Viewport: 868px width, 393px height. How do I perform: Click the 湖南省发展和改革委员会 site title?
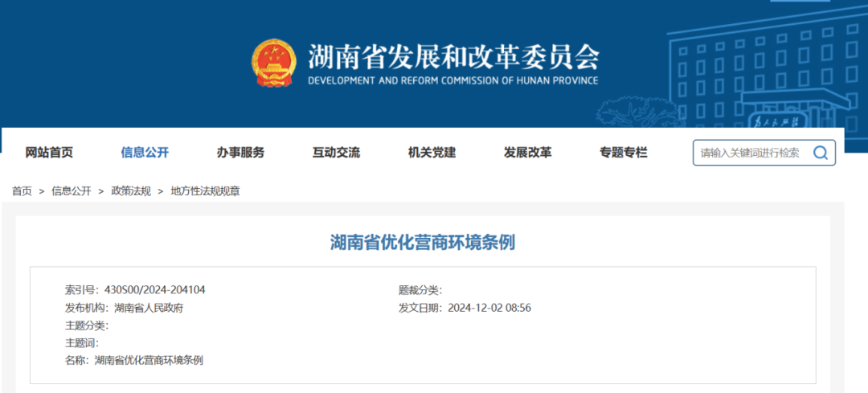point(453,56)
